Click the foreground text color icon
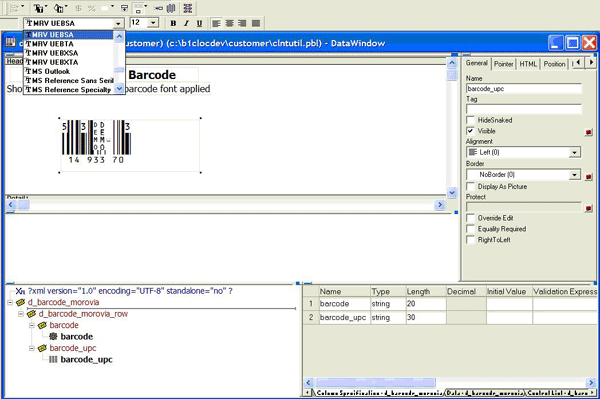Screen dimensions: 600x399 pyautogui.click(x=38, y=8)
